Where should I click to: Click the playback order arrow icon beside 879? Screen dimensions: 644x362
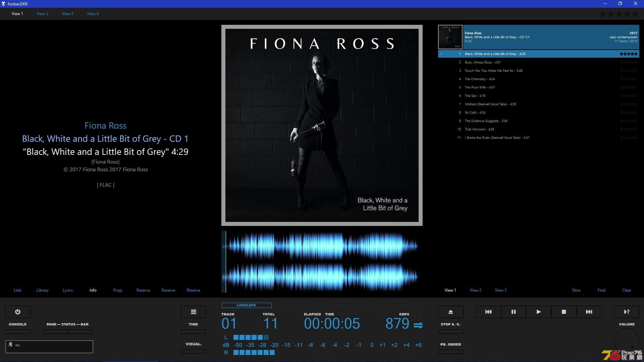[418, 325]
